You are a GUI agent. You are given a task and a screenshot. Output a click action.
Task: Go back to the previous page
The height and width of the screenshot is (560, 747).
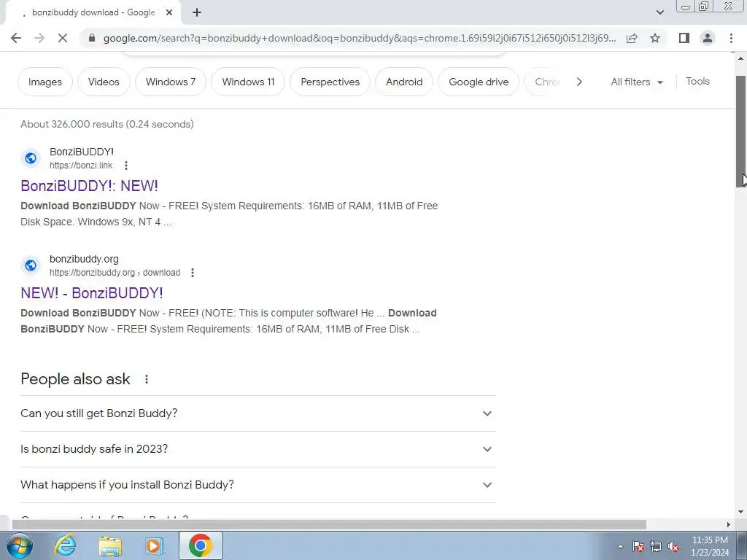pos(16,38)
